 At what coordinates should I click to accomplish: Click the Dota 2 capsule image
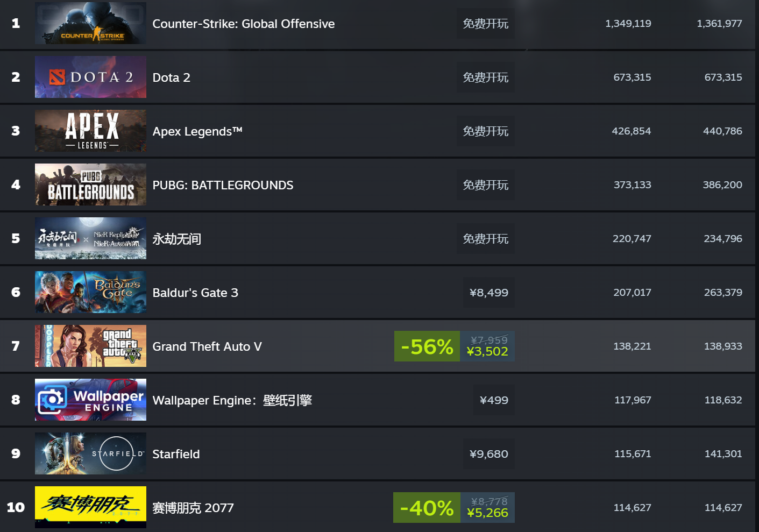coord(90,77)
